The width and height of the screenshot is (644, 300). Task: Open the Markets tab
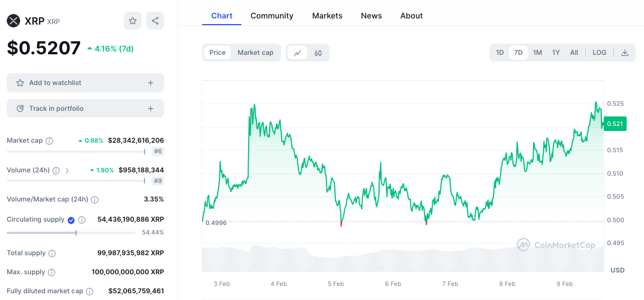pos(328,16)
